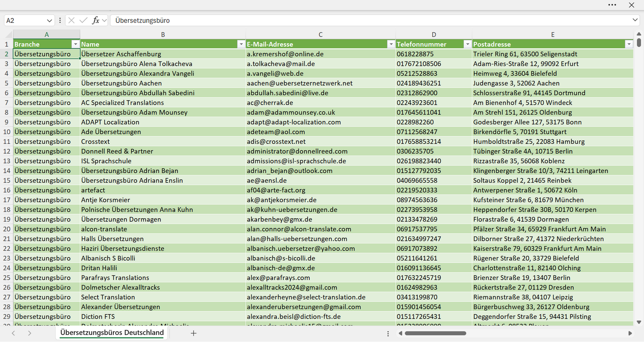Click the vertical scrollbar down arrow
This screenshot has width=644, height=342.
(639, 322)
